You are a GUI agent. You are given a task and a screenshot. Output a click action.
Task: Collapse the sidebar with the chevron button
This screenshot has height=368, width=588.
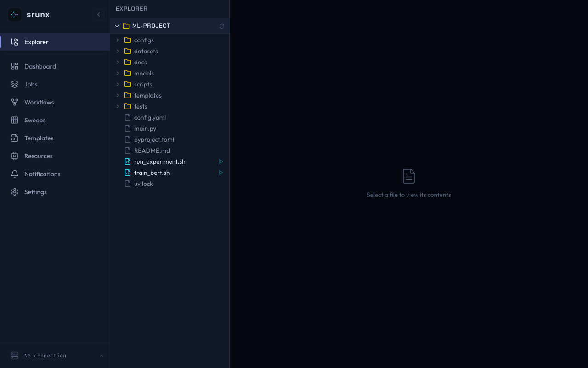[x=98, y=15]
